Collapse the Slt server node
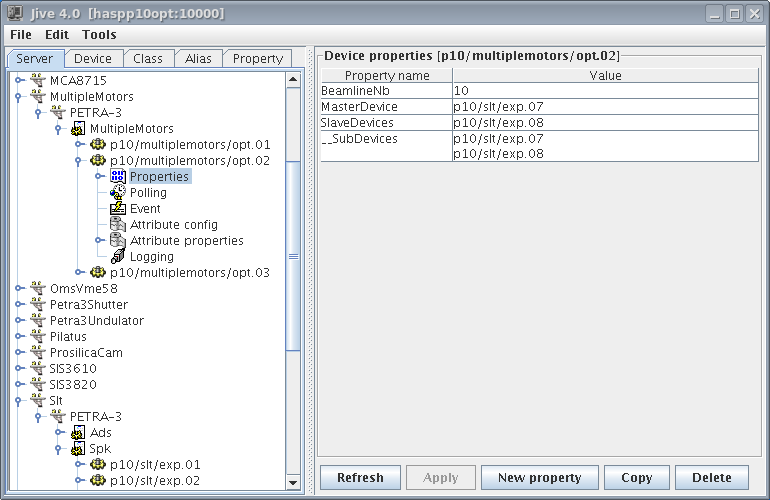This screenshot has height=500, width=770. pos(18,401)
